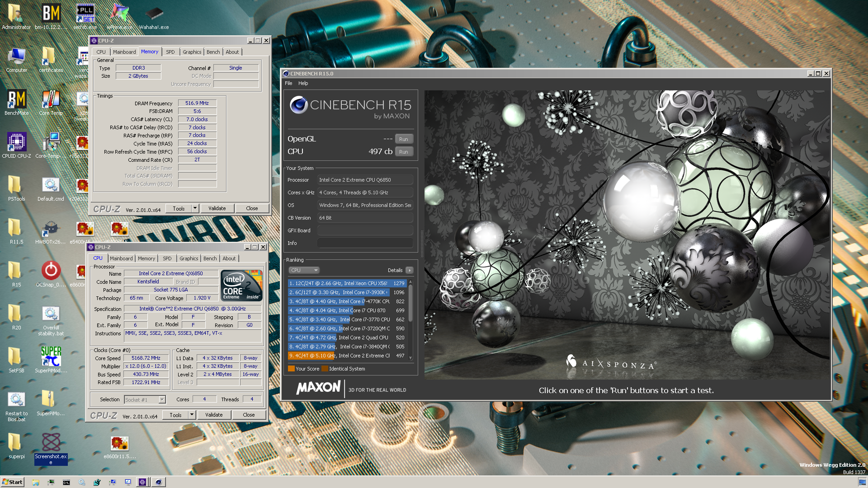Viewport: 868px width, 488px height.
Task: Select the Bench tab in lower CPU-Z window
Action: (210, 258)
